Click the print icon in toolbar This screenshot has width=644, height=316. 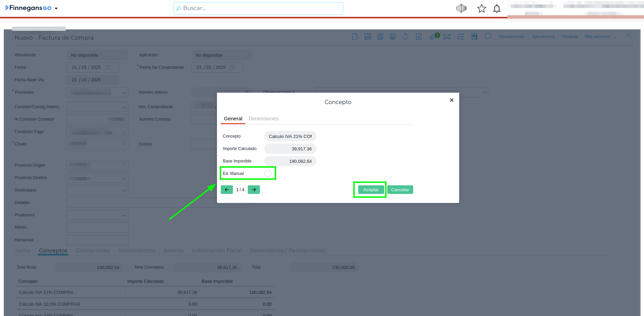pos(393,37)
